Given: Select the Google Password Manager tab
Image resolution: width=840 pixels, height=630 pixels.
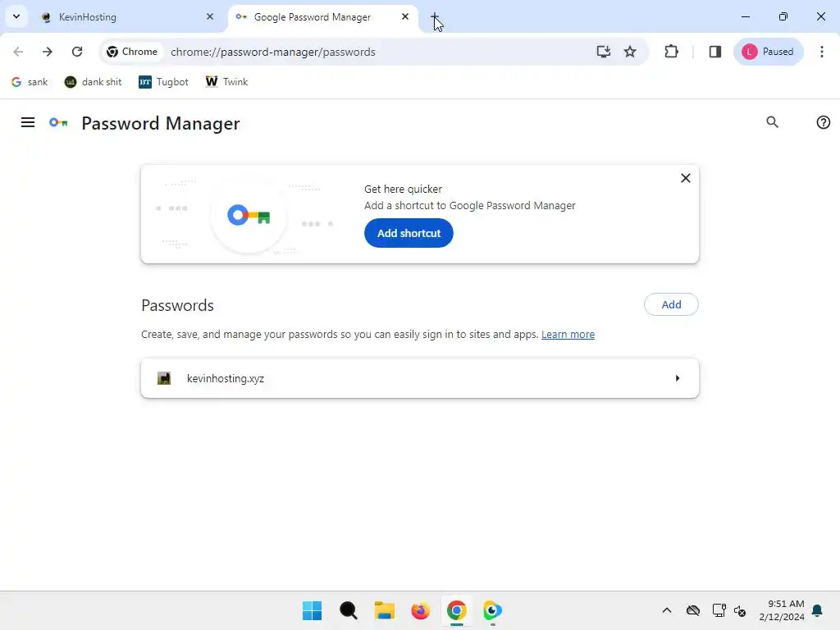Looking at the screenshot, I should pyautogui.click(x=323, y=17).
